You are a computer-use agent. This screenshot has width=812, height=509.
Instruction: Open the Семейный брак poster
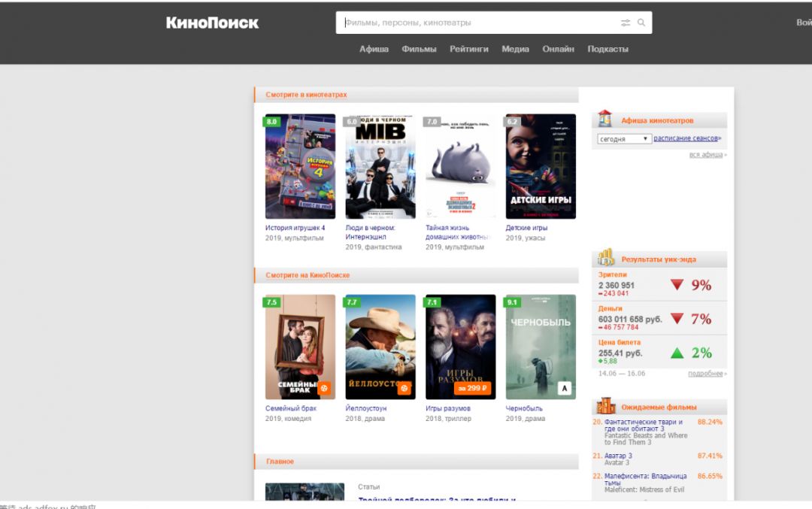click(x=300, y=347)
